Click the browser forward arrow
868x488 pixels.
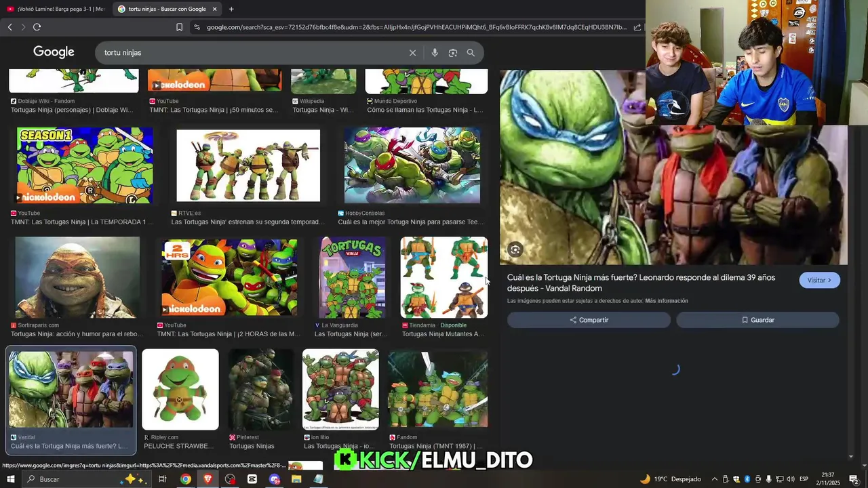[23, 27]
